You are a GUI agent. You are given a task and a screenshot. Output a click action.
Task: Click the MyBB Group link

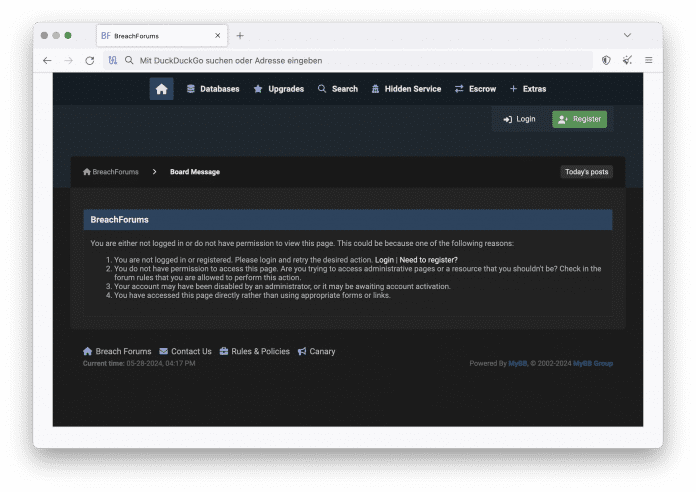coord(593,363)
